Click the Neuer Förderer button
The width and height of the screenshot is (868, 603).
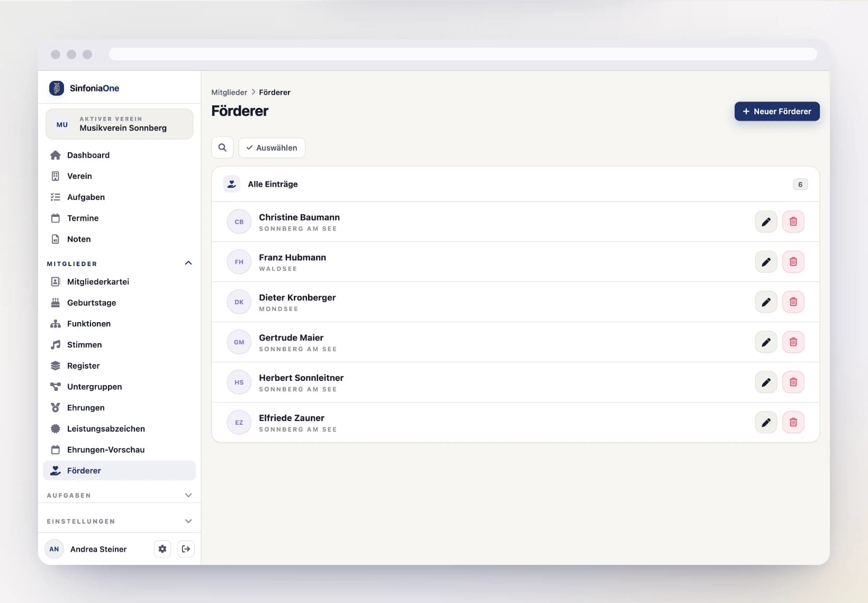[x=777, y=111]
